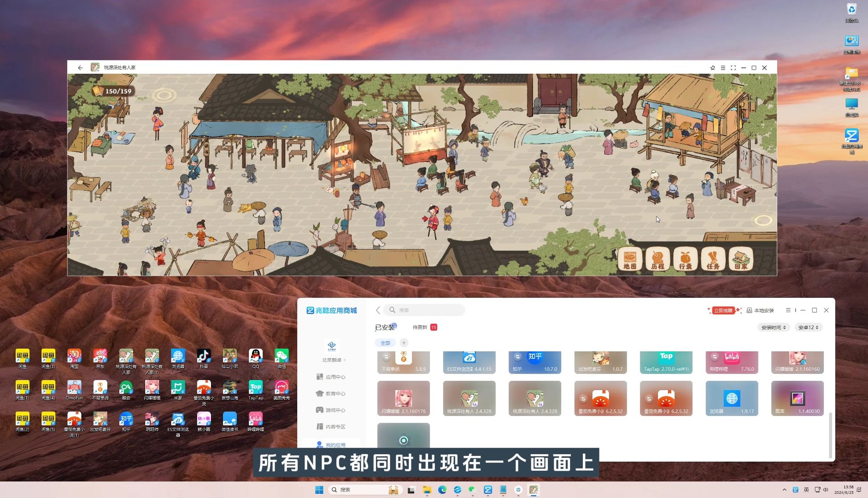The width and height of the screenshot is (868, 498).
Task: Open the 历程 journey button in the game
Action: pos(657,259)
